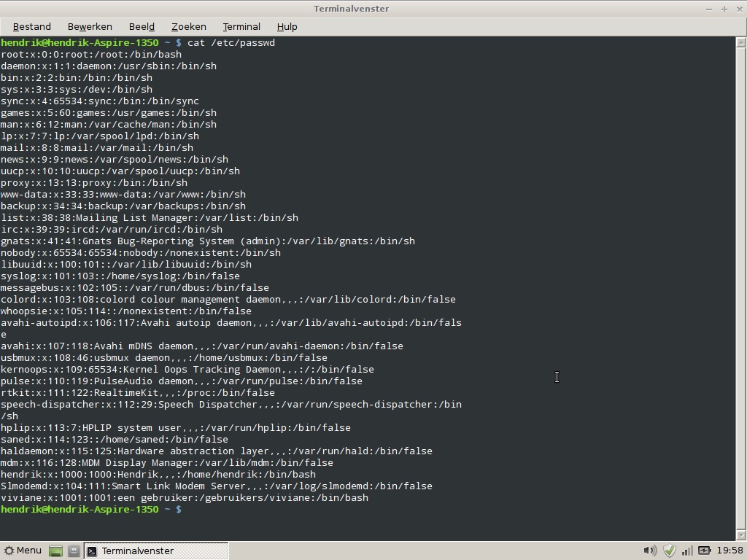Close the Terminalvenster window

(740, 9)
